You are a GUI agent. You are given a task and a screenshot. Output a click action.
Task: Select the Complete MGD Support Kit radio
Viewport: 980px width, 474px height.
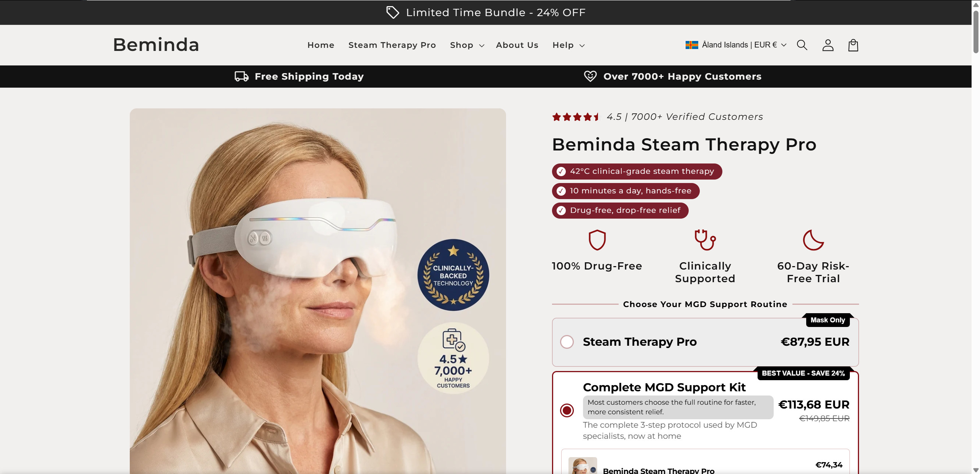[567, 410]
